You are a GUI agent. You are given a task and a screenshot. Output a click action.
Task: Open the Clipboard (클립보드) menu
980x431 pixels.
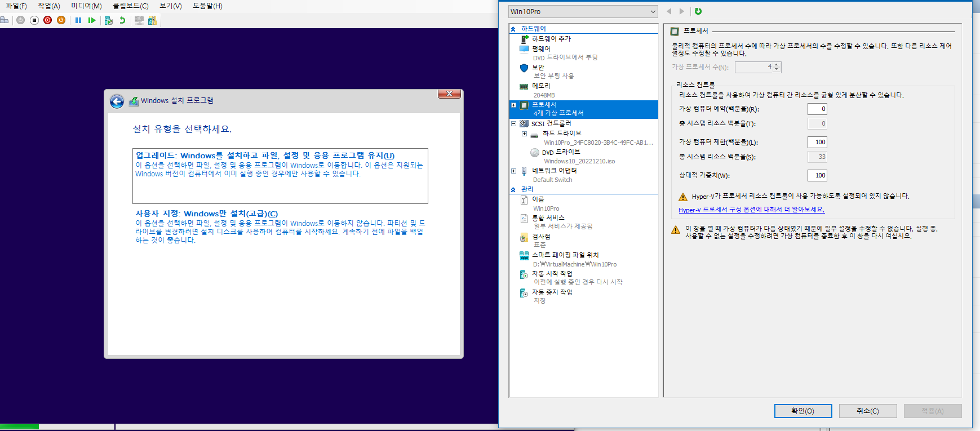coord(131,6)
